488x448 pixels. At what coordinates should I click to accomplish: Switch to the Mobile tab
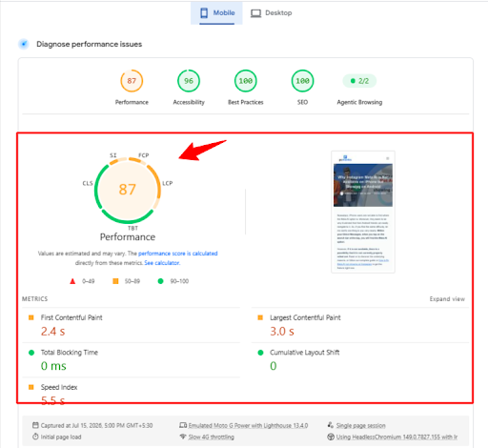coord(216,13)
